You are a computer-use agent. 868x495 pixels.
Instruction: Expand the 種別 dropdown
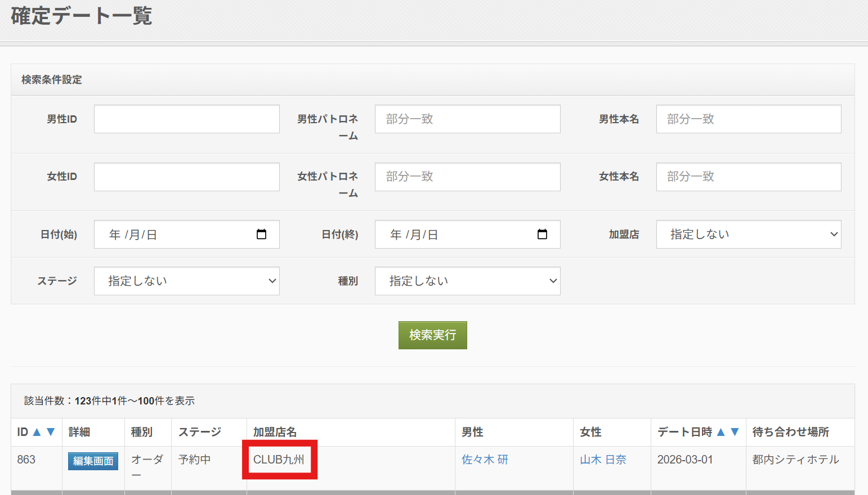(467, 281)
